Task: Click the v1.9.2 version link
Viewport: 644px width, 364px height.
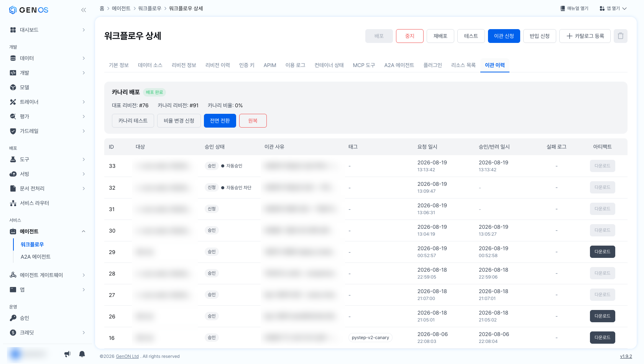Action: point(626,356)
